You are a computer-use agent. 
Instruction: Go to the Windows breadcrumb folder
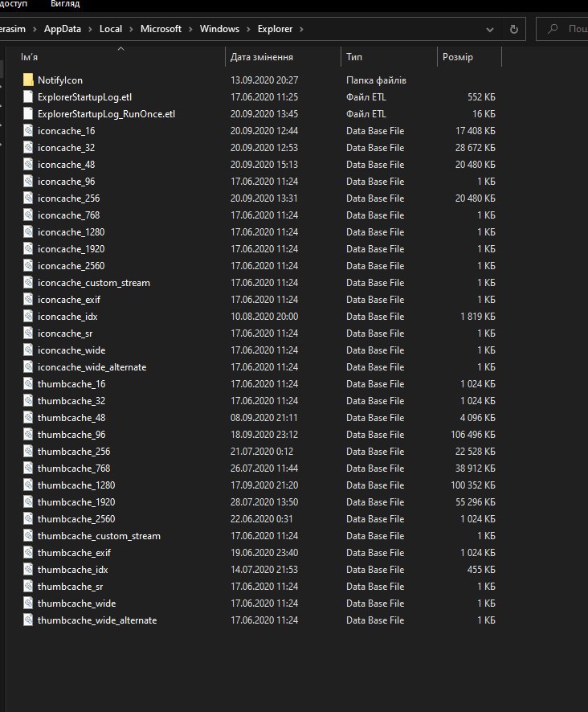219,29
